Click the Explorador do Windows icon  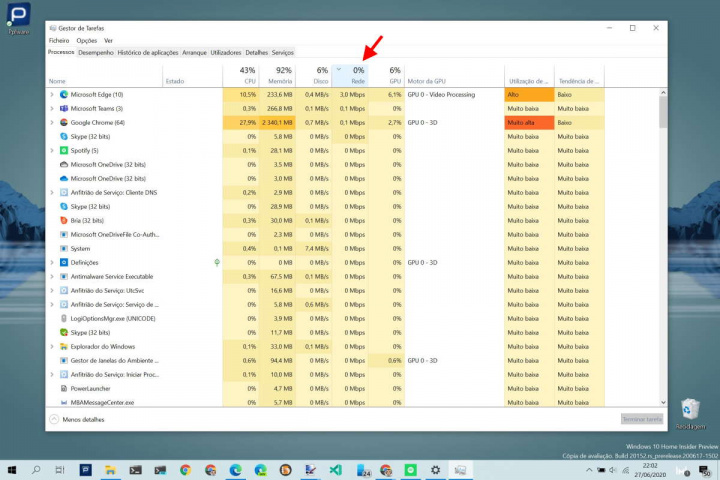(63, 346)
